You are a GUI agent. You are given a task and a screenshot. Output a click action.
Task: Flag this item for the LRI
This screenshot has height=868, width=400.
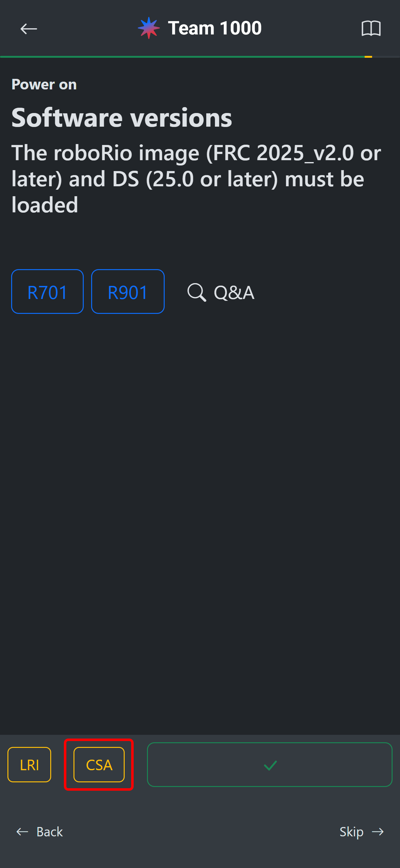click(x=29, y=765)
